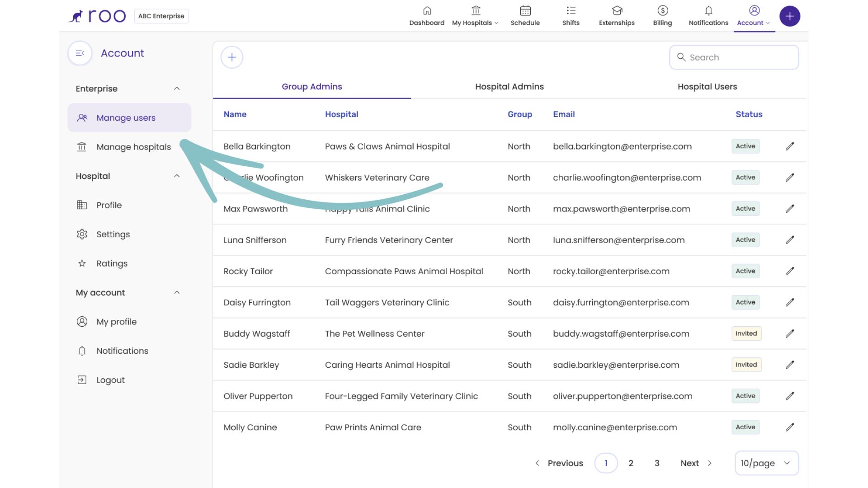Go to Shifts list icon
868x488 pixels.
click(571, 10)
